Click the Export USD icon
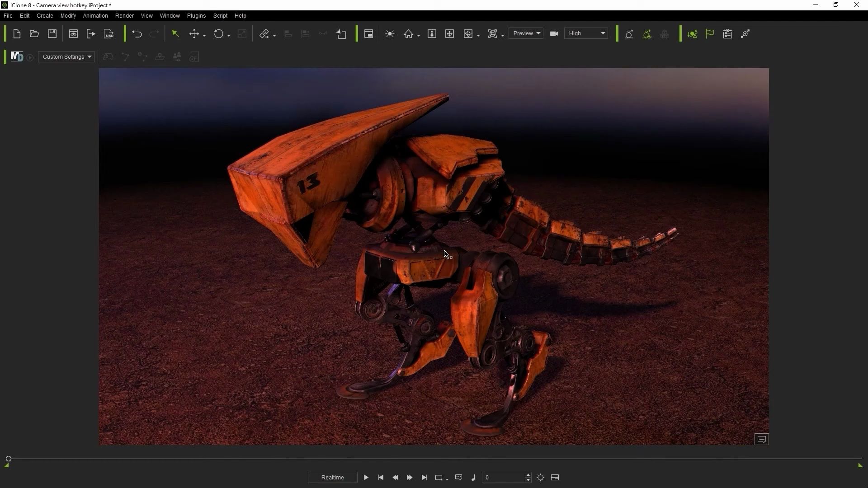The height and width of the screenshot is (488, 868). [x=109, y=34]
